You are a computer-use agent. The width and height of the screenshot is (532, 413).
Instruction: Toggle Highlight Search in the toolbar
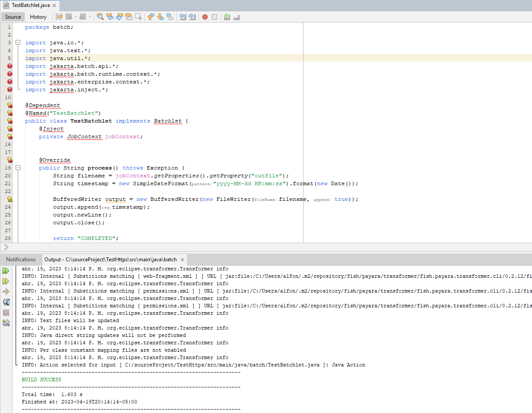(x=128, y=17)
